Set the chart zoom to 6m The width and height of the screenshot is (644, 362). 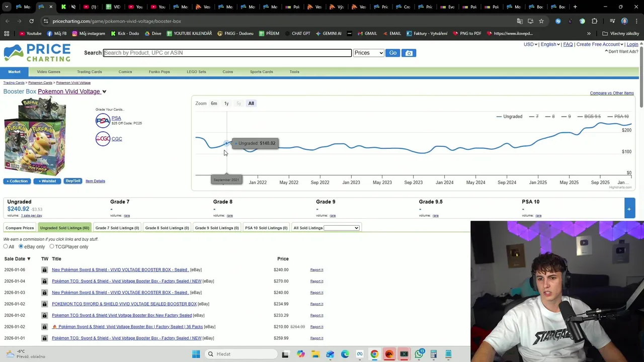(x=214, y=104)
